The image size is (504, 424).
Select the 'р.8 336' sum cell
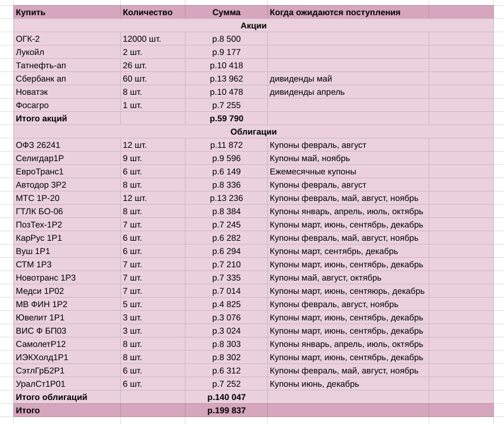(x=226, y=185)
